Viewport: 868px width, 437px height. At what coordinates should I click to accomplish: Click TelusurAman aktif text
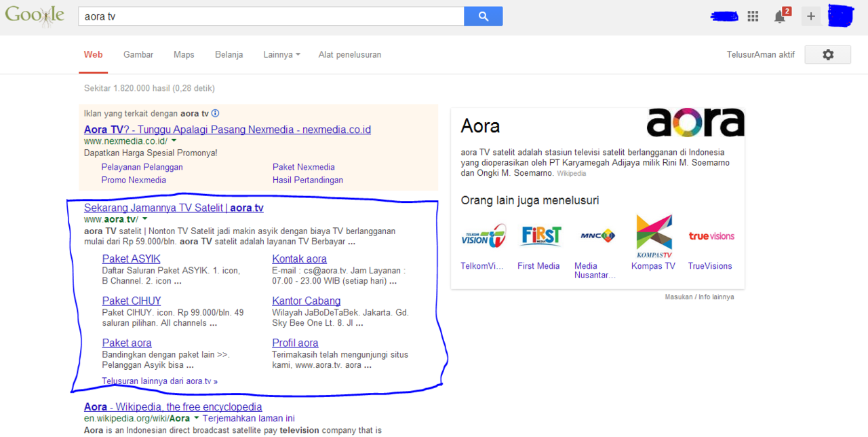click(x=761, y=55)
